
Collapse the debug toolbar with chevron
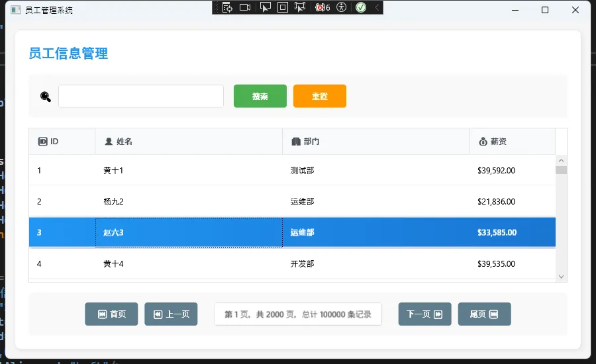[377, 7]
